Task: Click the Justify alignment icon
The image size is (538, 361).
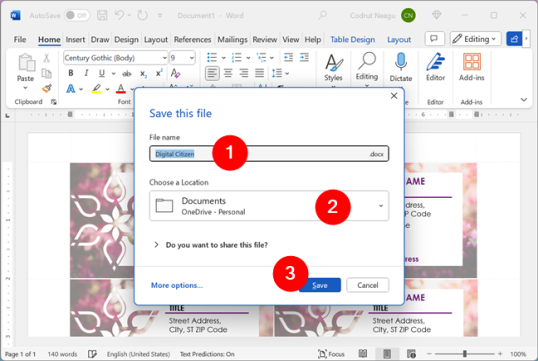Action: point(259,73)
